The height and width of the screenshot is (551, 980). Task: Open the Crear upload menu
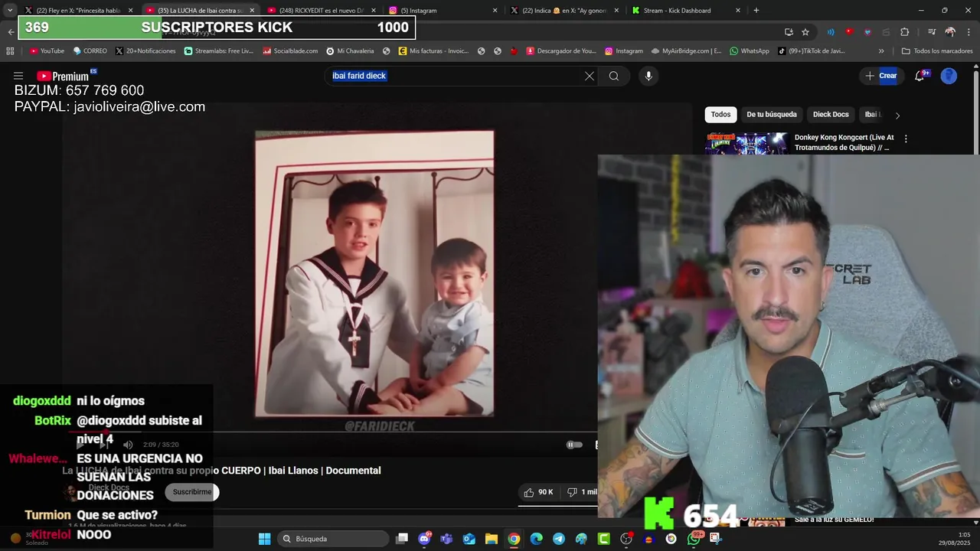coord(880,76)
